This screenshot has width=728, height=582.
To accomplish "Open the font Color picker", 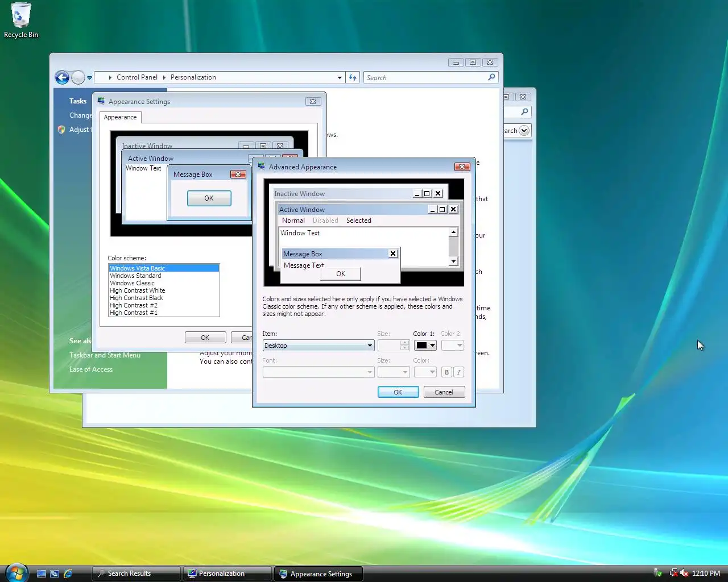I will tap(425, 372).
